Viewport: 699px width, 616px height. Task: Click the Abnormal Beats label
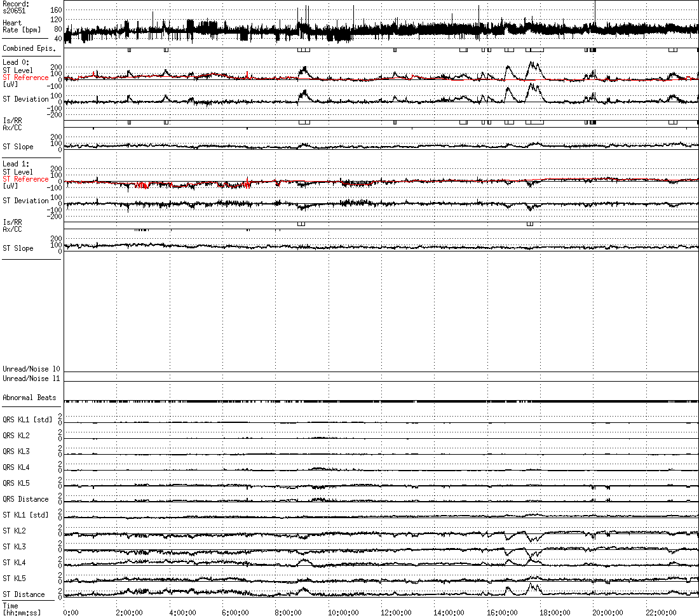pos(29,398)
